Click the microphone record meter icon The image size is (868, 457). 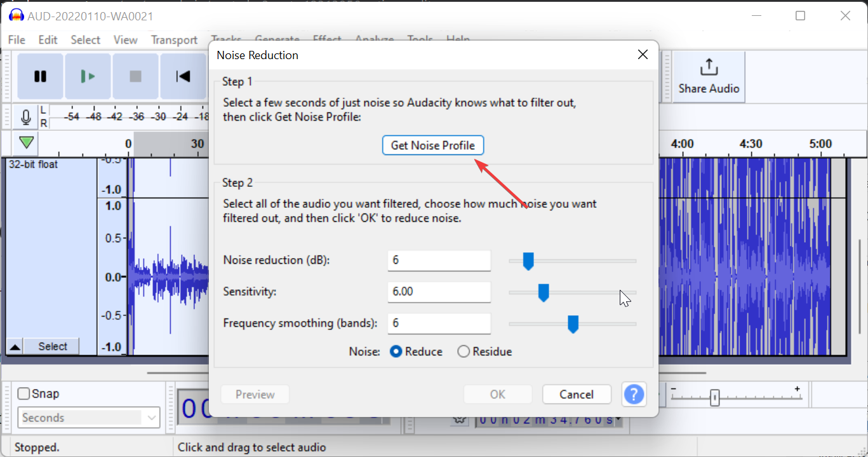(x=26, y=117)
